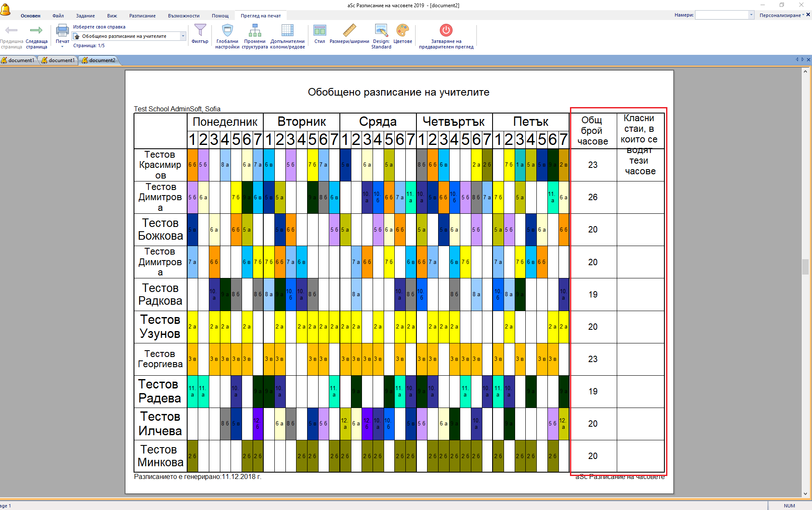Open the Style (Стил) tool

coord(319,31)
